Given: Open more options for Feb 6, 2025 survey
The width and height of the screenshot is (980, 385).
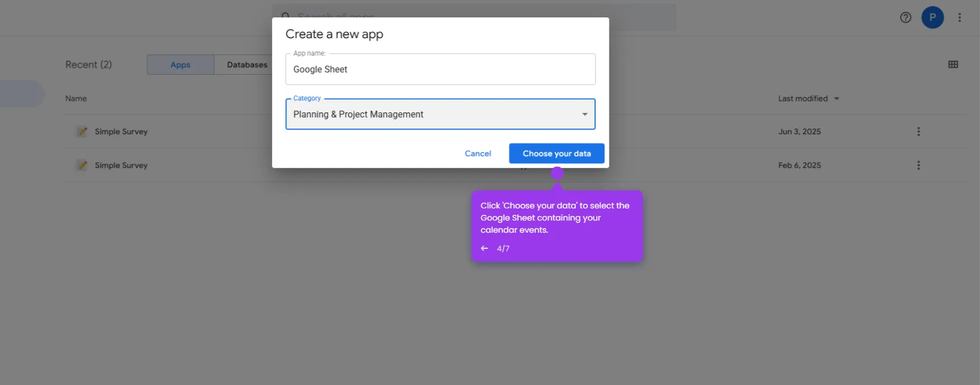Looking at the screenshot, I should pos(919,165).
